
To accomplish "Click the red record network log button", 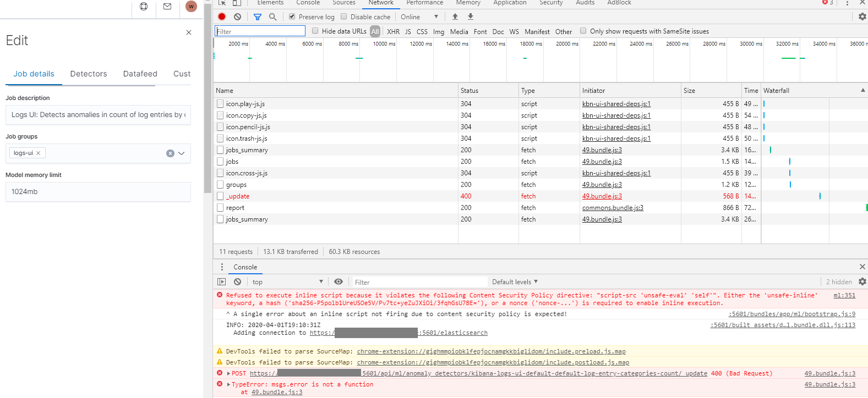I will click(222, 17).
